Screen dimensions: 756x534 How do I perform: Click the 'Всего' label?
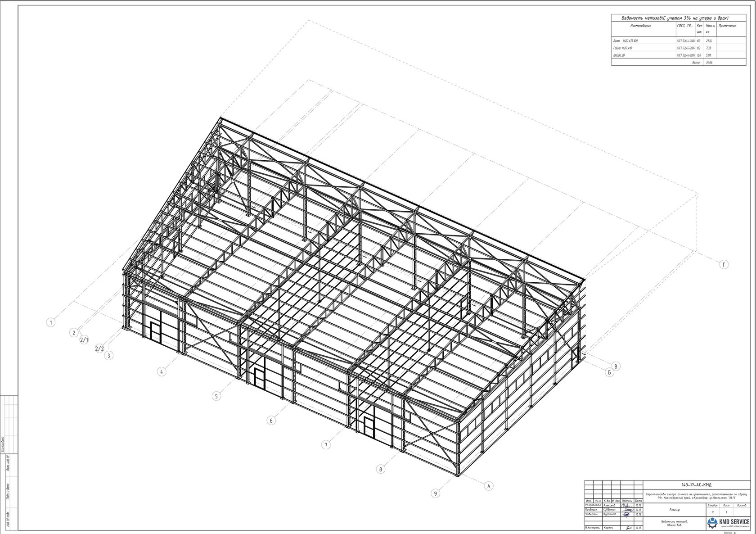pyautogui.click(x=696, y=63)
